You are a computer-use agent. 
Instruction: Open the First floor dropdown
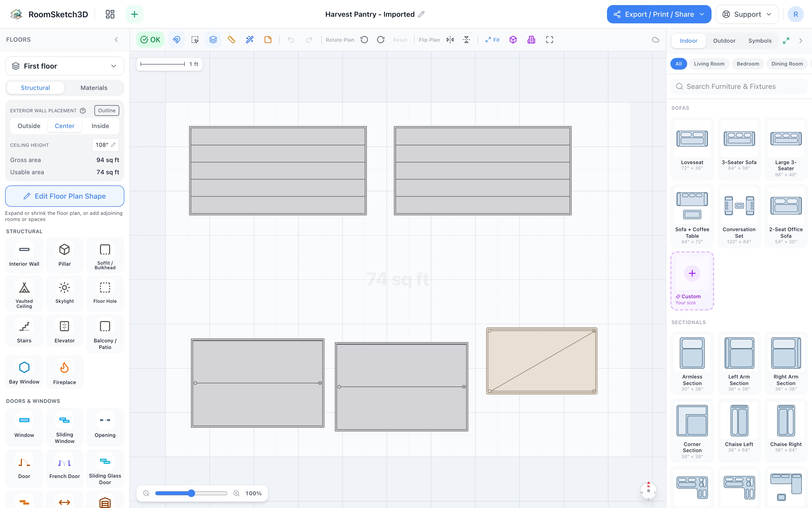click(x=65, y=66)
